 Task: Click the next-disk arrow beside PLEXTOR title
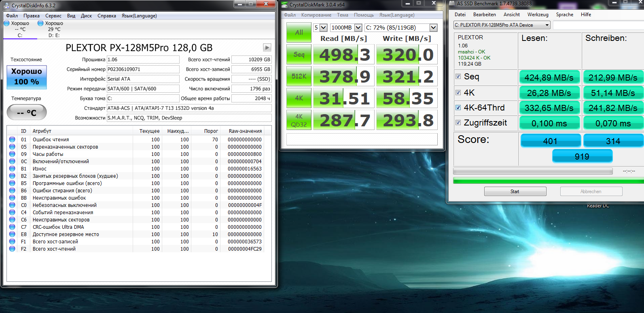coord(267,47)
